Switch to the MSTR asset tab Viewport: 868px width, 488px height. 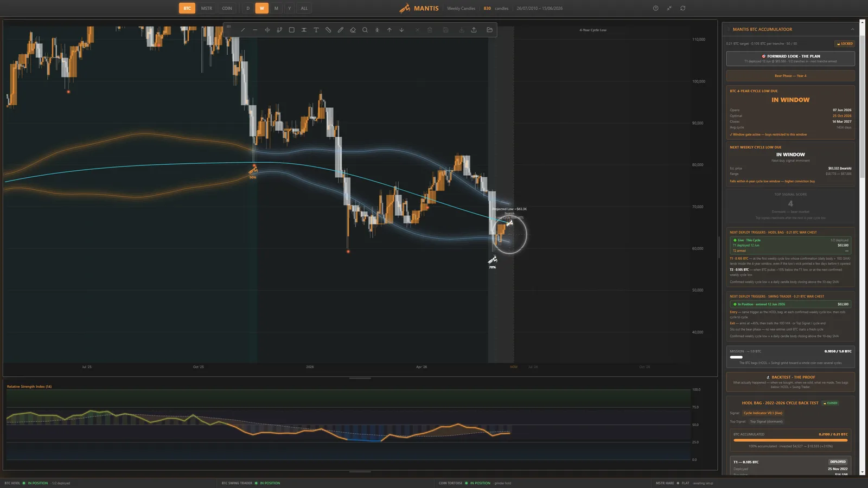(207, 8)
